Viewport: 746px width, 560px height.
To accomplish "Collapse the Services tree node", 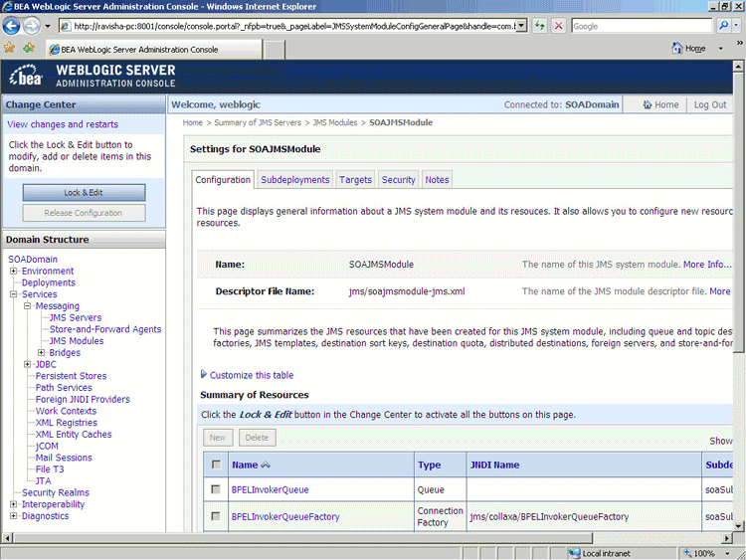I will tap(13, 294).
